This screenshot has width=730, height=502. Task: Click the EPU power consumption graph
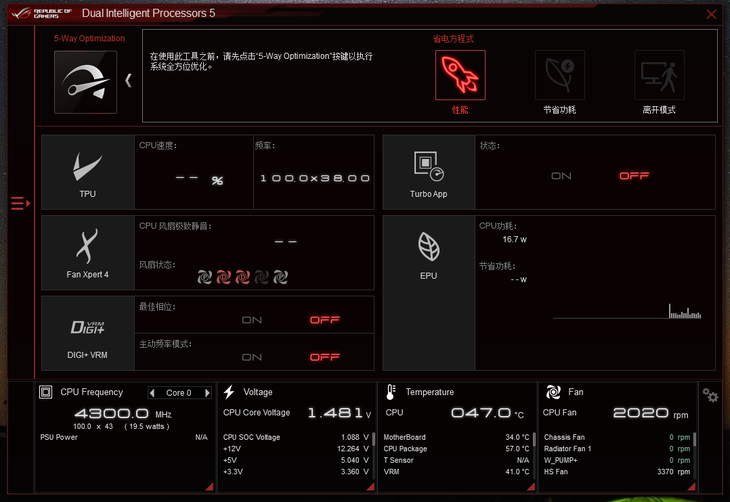tap(627, 311)
